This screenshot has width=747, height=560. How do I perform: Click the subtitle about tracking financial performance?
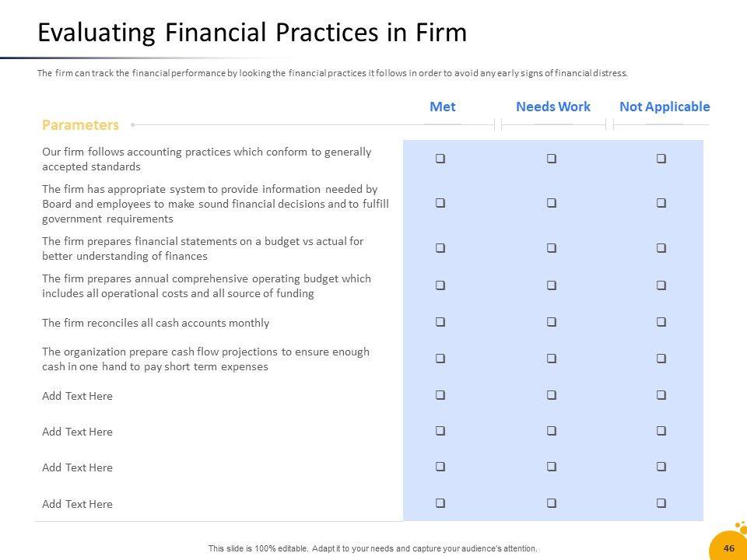pos(332,74)
